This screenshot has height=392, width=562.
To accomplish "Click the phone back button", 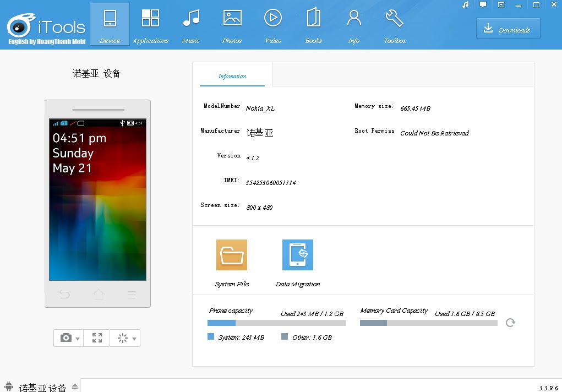I will [64, 295].
